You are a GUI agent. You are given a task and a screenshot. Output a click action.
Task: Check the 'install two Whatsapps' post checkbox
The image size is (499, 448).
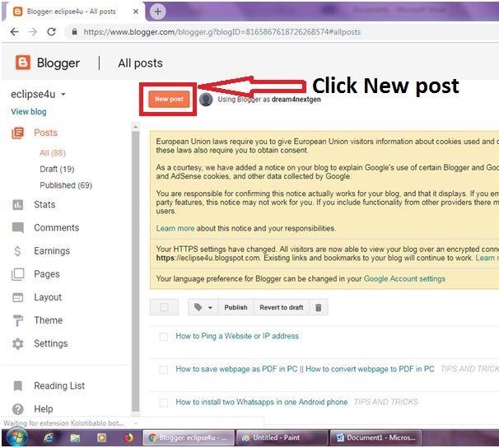[x=164, y=403]
